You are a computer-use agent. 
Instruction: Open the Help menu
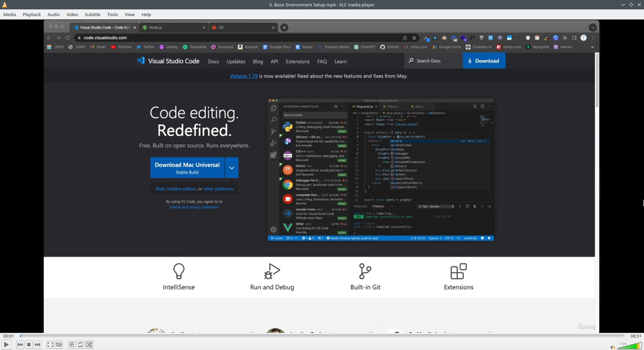click(146, 14)
